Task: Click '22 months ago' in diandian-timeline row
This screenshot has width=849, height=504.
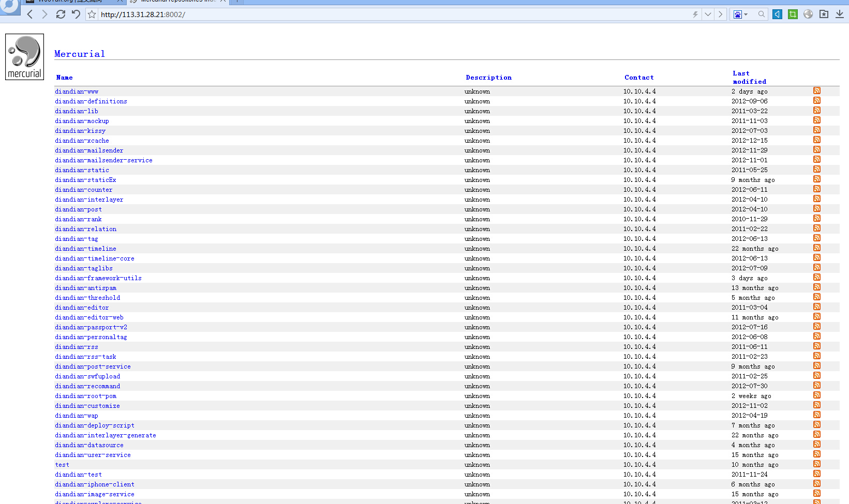Action: point(755,249)
